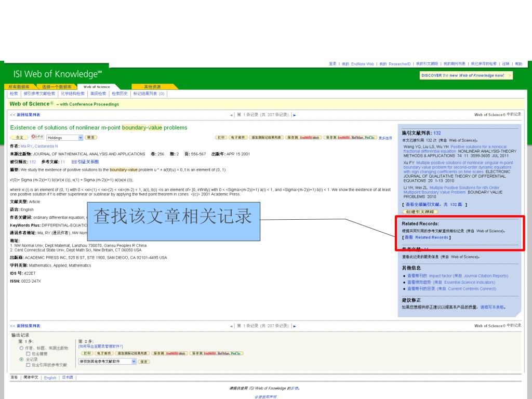532x399 pixels.
Task: Click the 参考文献 11 count link
Action: click(x=63, y=162)
